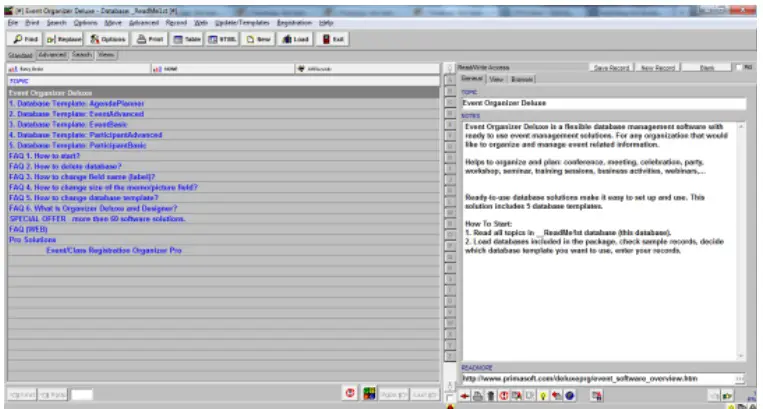The height and width of the screenshot is (409, 763).
Task: Toggle the small checkbox below alphabet index
Action: click(x=450, y=398)
